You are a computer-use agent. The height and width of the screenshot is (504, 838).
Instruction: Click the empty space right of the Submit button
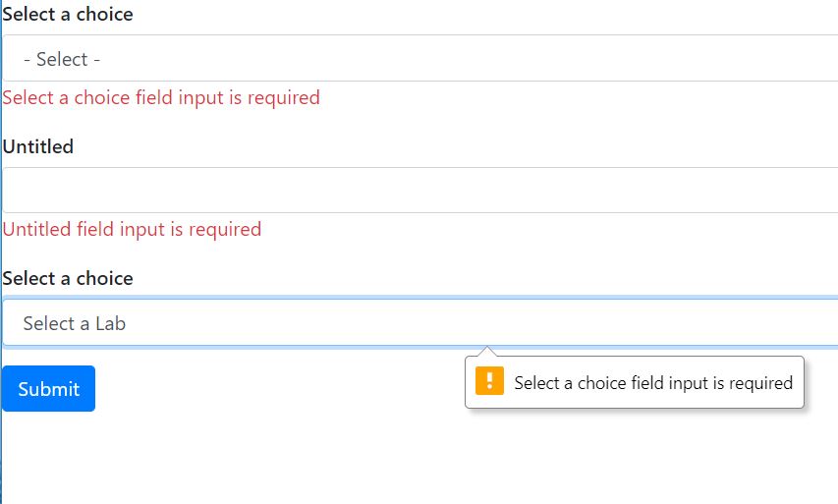click(275, 389)
